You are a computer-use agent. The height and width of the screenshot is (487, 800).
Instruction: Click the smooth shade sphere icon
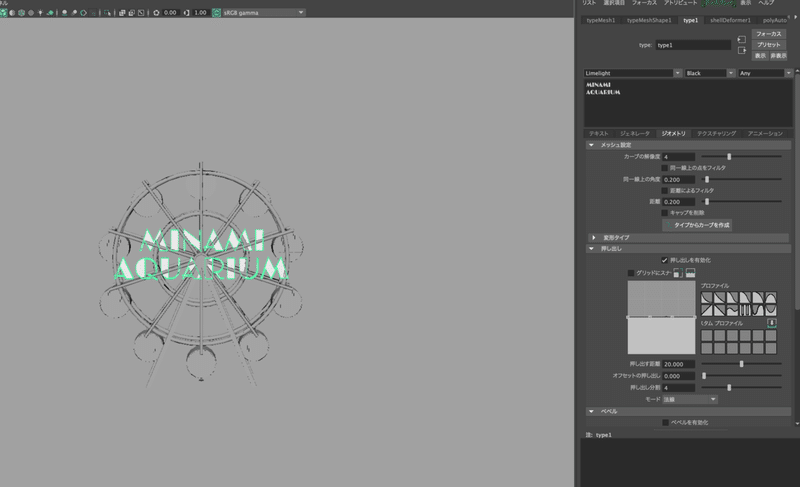[12, 13]
